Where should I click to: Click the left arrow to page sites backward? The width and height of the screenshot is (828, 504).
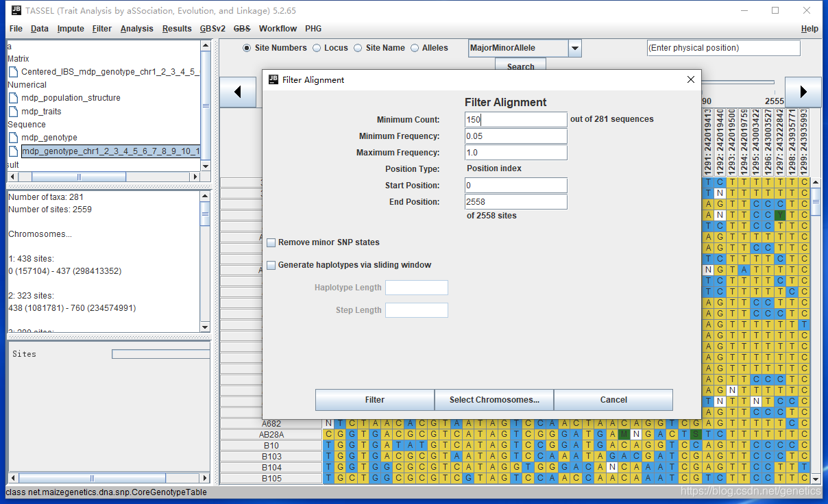pyautogui.click(x=238, y=92)
